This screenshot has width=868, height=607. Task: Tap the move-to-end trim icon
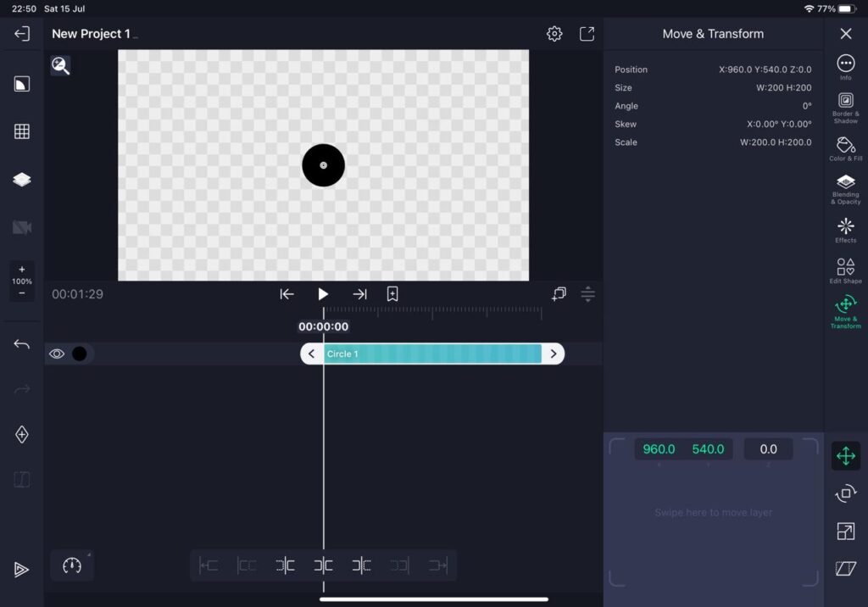click(437, 565)
